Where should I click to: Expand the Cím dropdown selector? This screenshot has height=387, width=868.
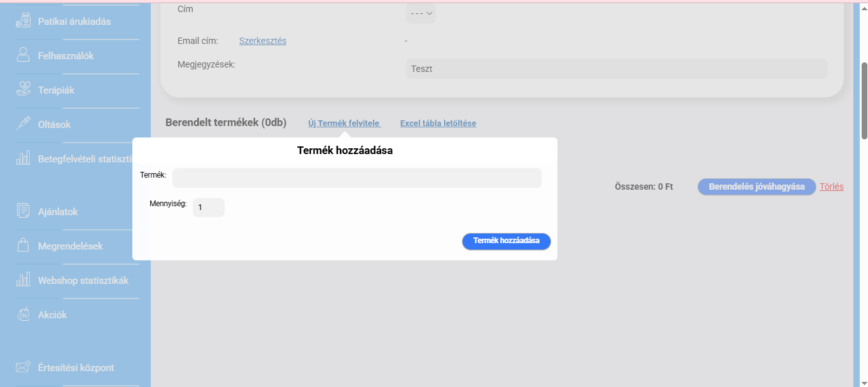tap(421, 13)
